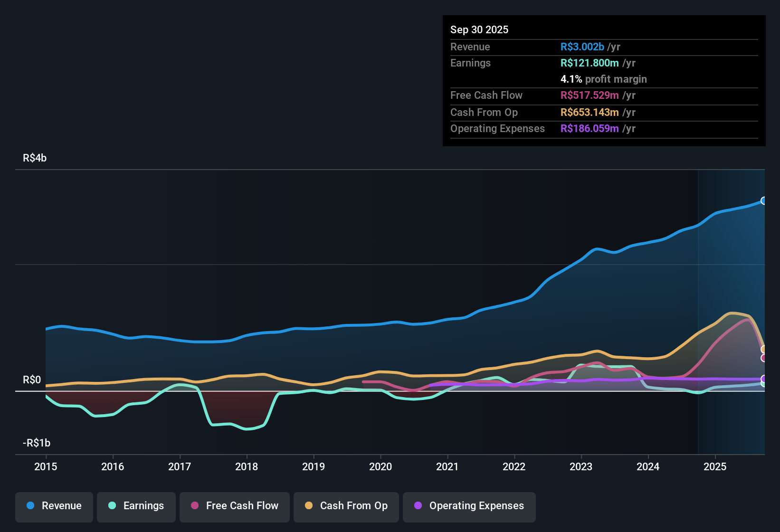This screenshot has width=780, height=532.
Task: Select the Cash From Op endpoint marker
Action: (763, 349)
